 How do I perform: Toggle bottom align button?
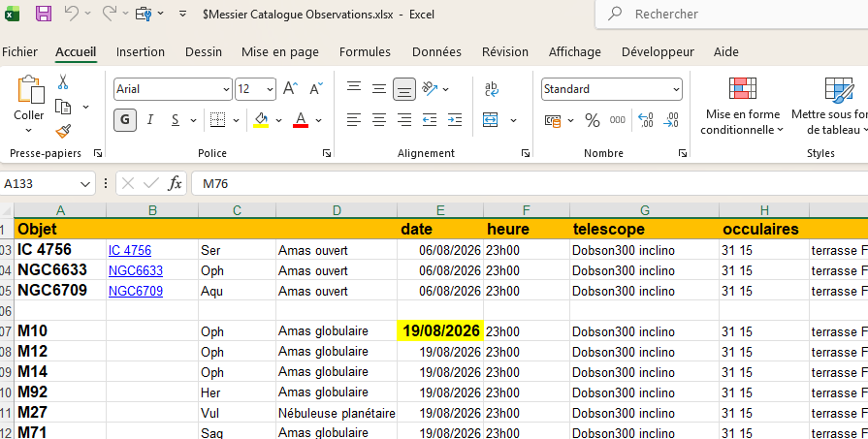coord(404,89)
